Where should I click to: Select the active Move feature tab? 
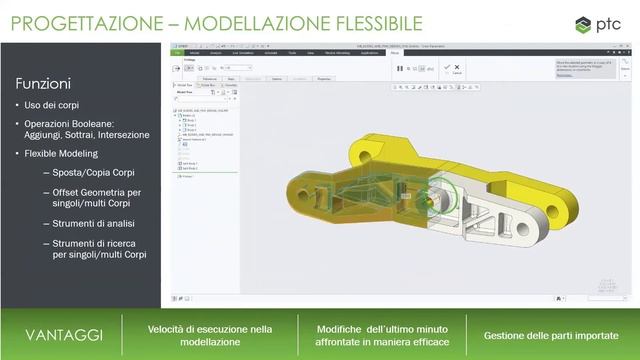click(x=395, y=53)
